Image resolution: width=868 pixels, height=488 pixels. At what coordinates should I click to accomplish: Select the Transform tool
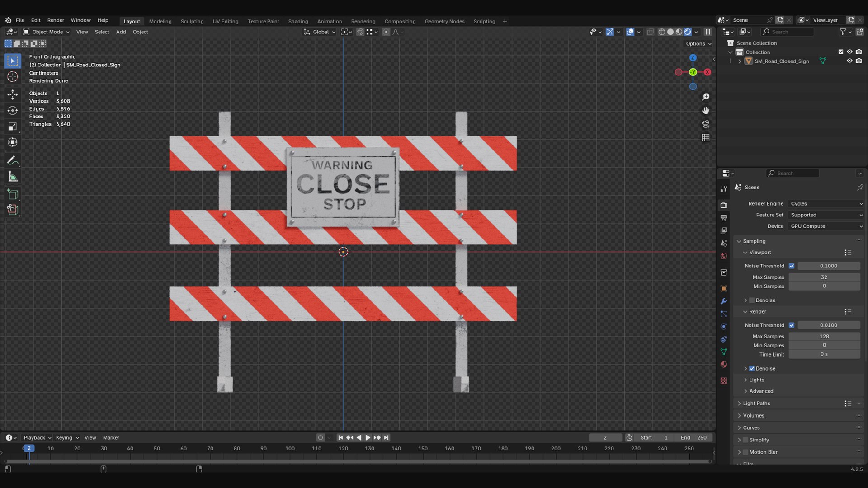[x=13, y=142]
